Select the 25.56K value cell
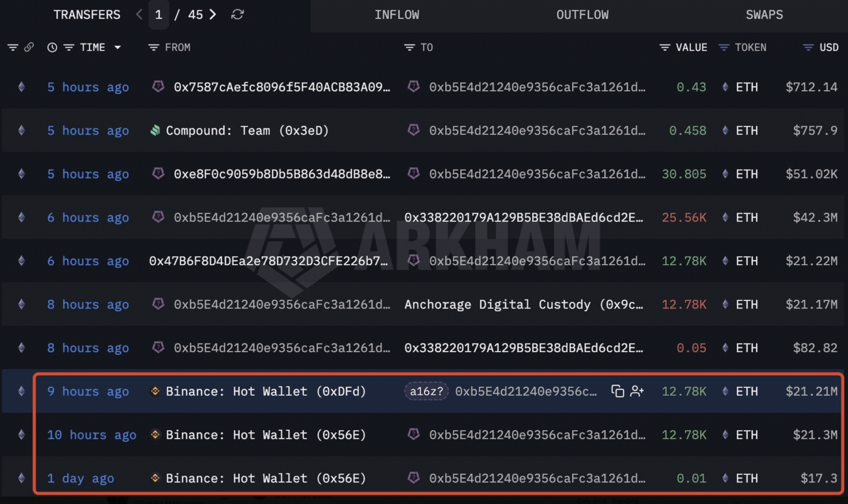 (x=684, y=217)
